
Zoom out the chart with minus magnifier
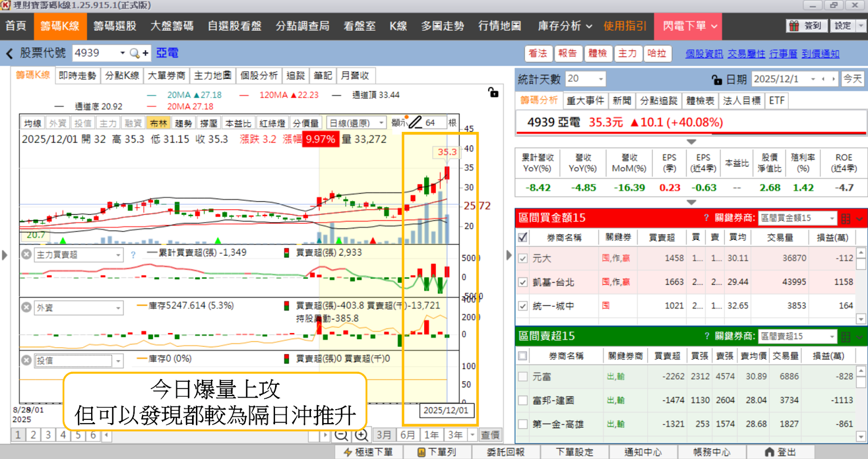pos(341,435)
